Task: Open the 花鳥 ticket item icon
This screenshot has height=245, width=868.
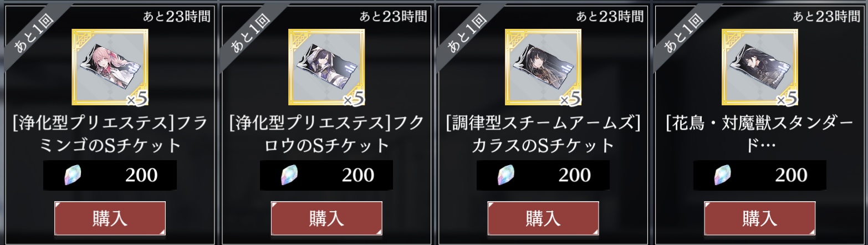Action: (760, 67)
